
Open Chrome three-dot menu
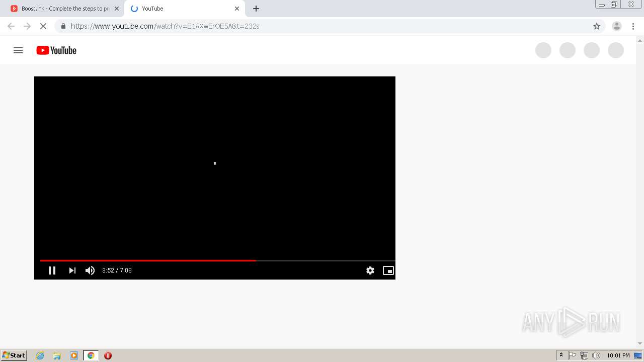[x=633, y=26]
